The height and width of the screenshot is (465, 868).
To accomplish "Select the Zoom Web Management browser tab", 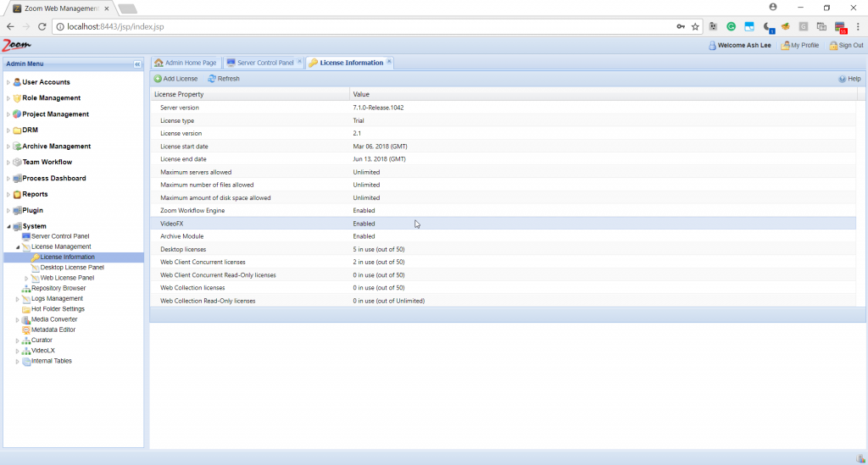I will coord(61,8).
